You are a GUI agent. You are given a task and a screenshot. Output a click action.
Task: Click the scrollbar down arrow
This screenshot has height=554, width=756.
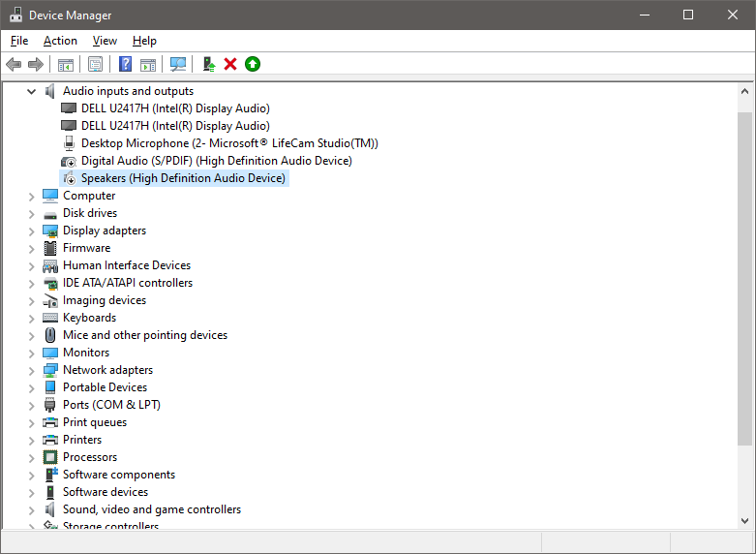744,521
